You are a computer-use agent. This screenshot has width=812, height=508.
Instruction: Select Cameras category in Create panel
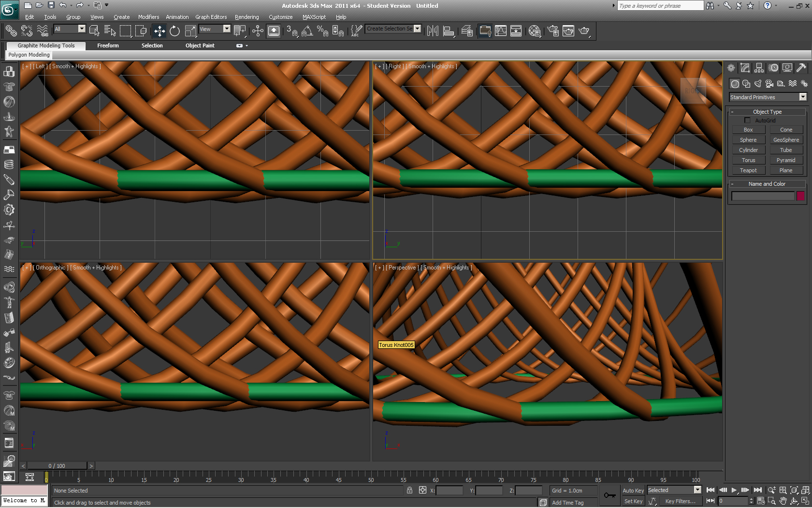pos(769,84)
